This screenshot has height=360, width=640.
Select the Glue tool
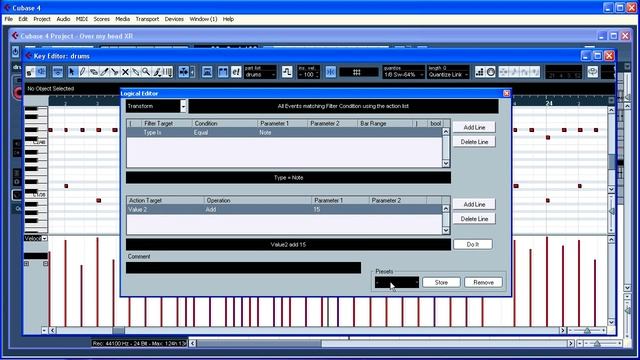click(136, 72)
